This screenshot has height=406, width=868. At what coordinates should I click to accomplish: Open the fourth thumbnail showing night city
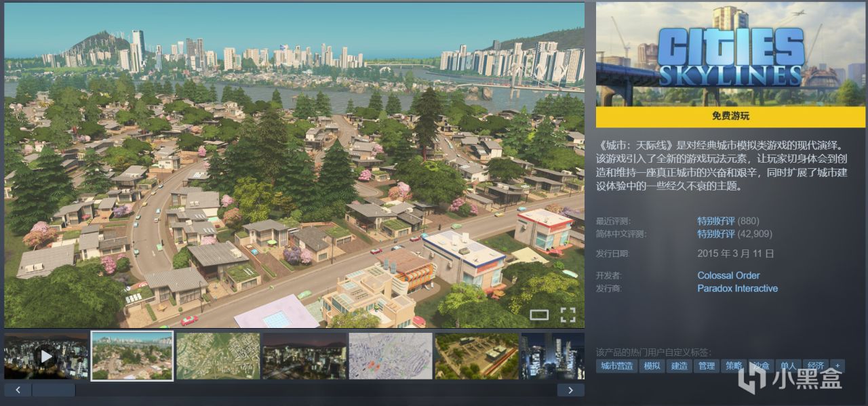[x=304, y=355]
